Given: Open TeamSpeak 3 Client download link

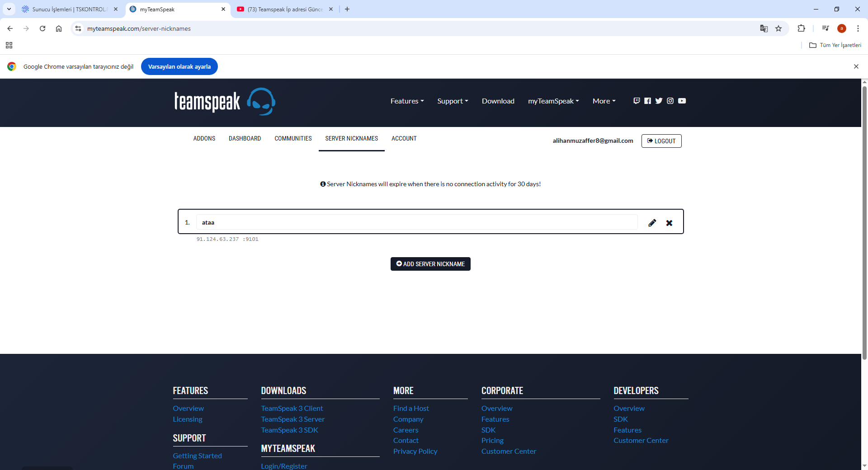Looking at the screenshot, I should click(x=292, y=409).
